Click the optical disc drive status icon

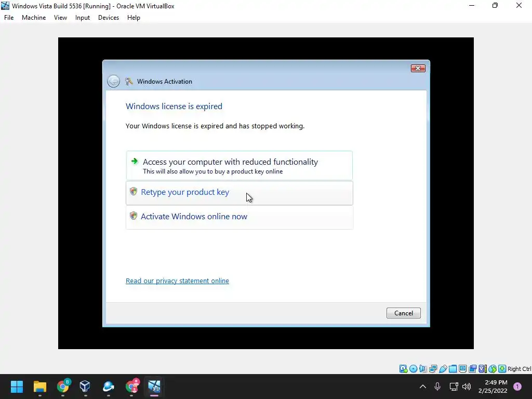pyautogui.click(x=413, y=369)
